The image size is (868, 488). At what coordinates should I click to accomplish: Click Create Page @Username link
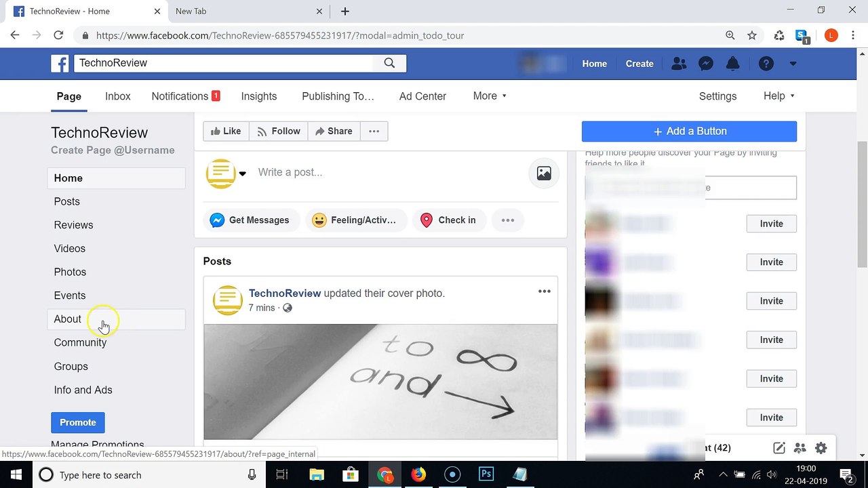coord(113,150)
